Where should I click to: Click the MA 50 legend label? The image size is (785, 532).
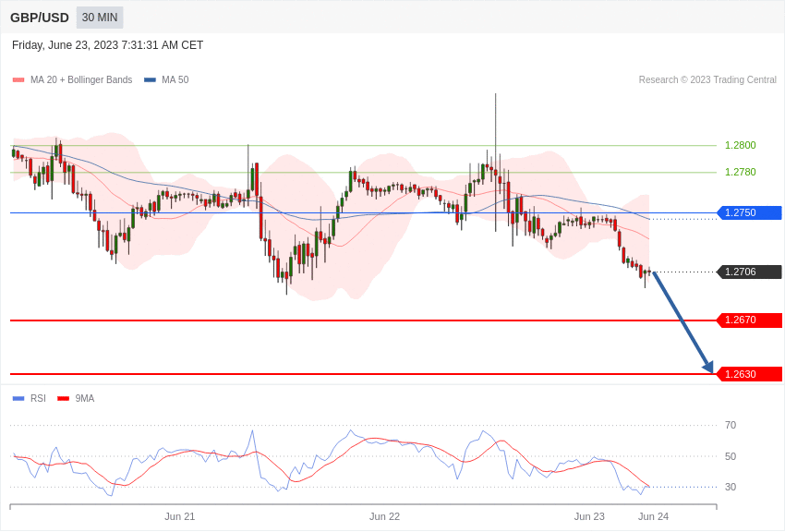coord(175,79)
